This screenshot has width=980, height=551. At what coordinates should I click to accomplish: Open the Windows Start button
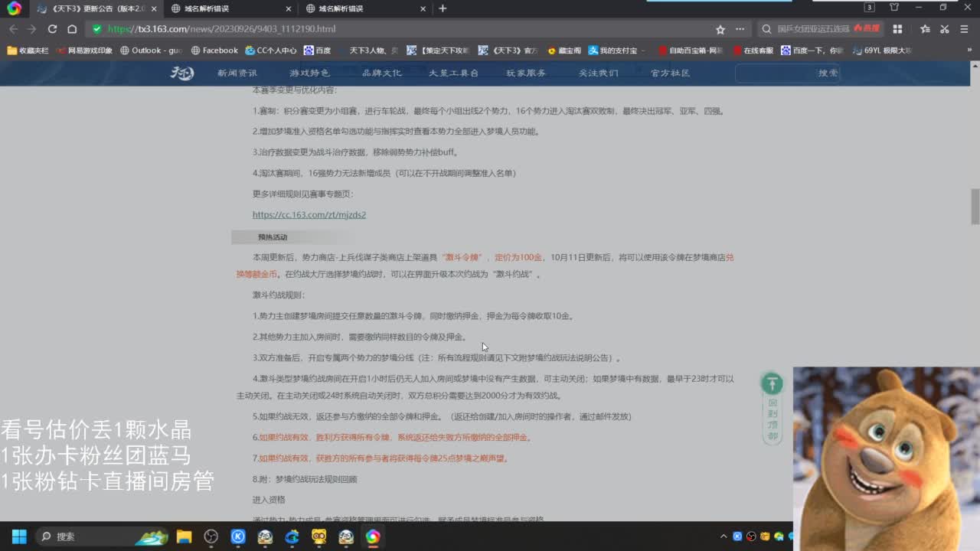(19, 536)
